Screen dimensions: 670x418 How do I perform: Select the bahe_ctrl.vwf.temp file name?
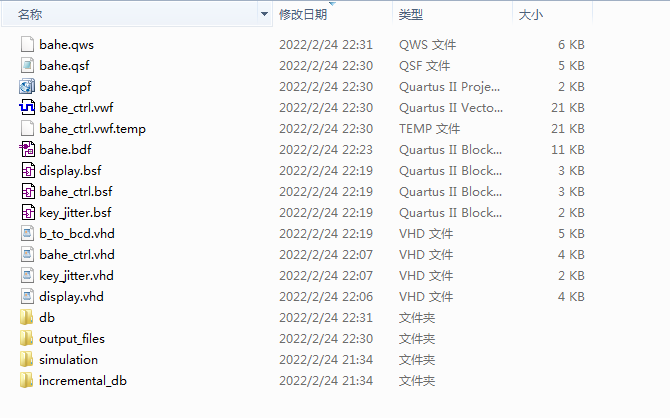coord(92,129)
